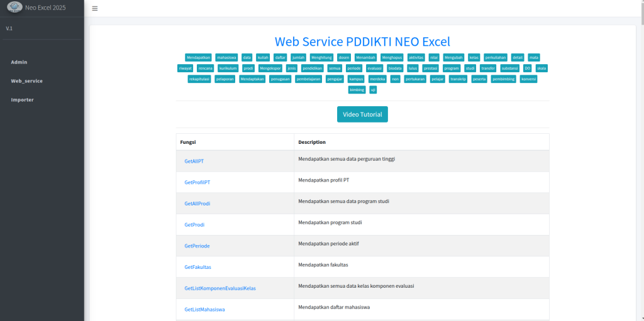Filter by the riwayat tag
The image size is (644, 321).
[186, 68]
